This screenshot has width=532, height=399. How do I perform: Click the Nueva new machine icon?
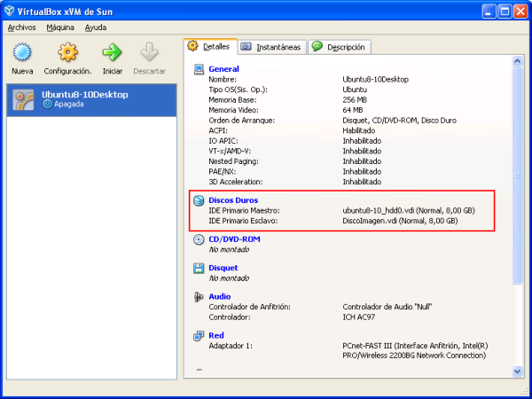point(23,53)
